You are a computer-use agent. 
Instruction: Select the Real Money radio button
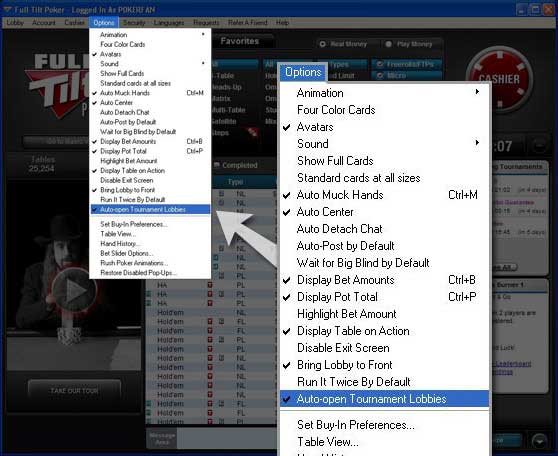(322, 44)
